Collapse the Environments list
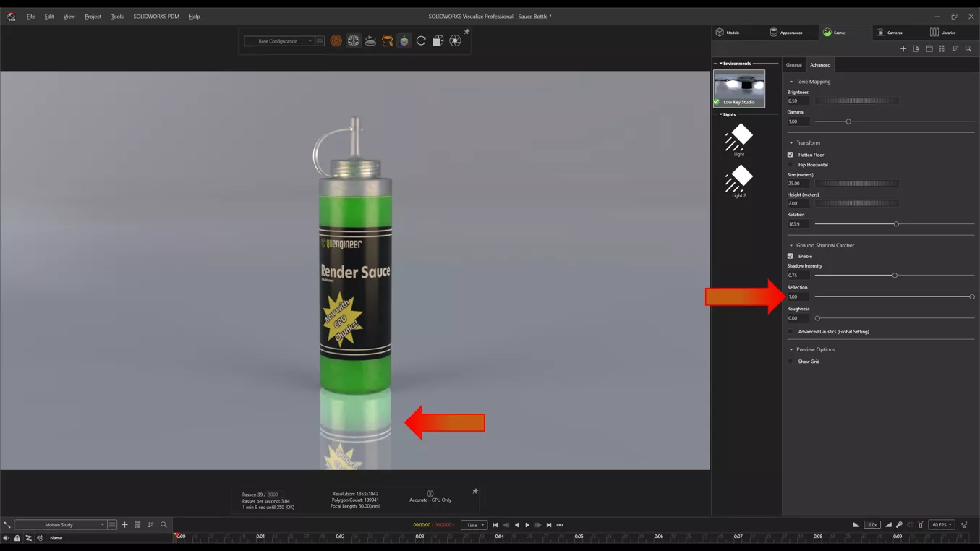The image size is (980, 551). pyautogui.click(x=720, y=64)
